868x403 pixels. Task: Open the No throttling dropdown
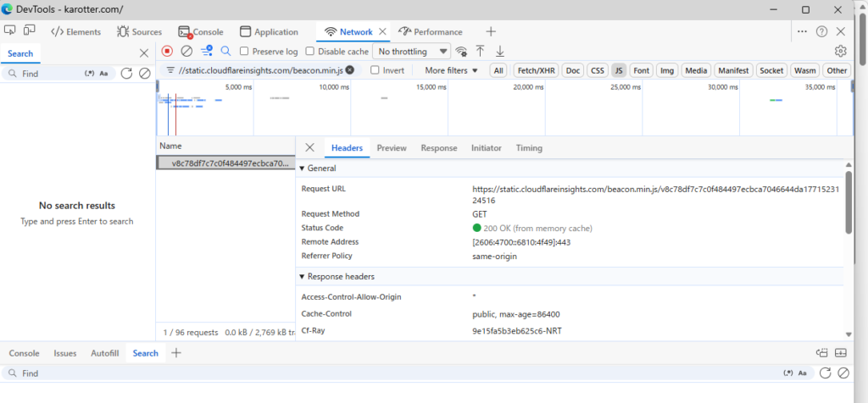pos(412,52)
